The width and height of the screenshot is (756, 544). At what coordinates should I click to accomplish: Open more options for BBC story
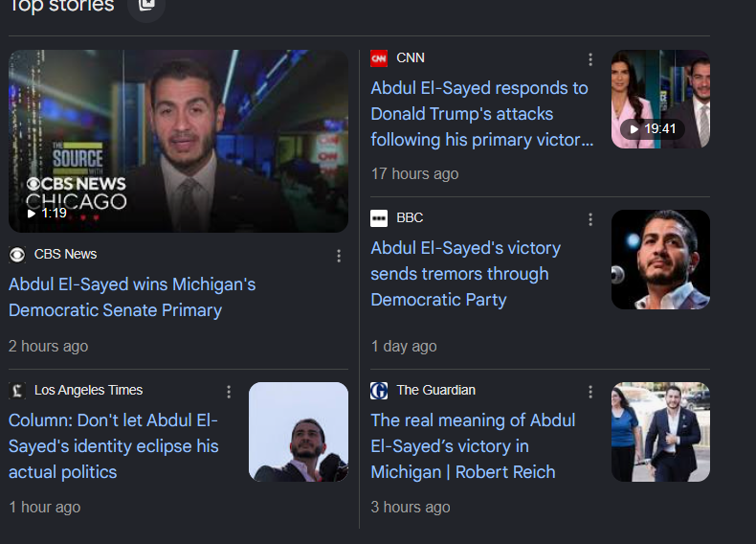pos(590,219)
